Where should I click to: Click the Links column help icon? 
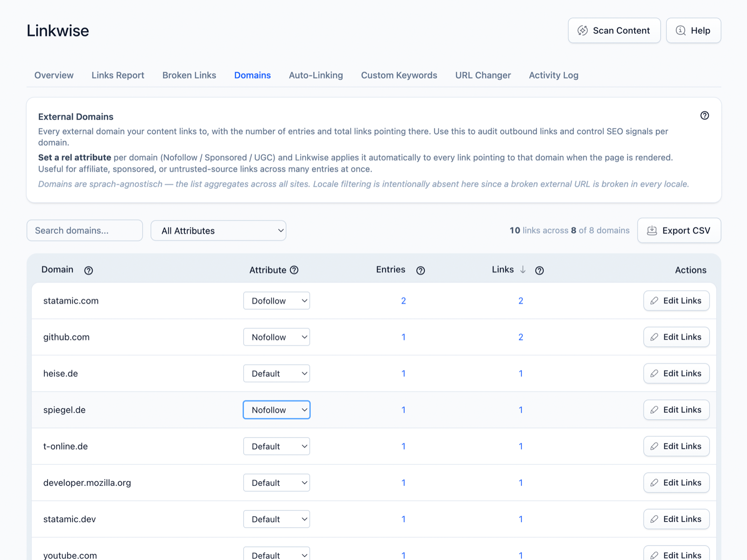point(539,270)
